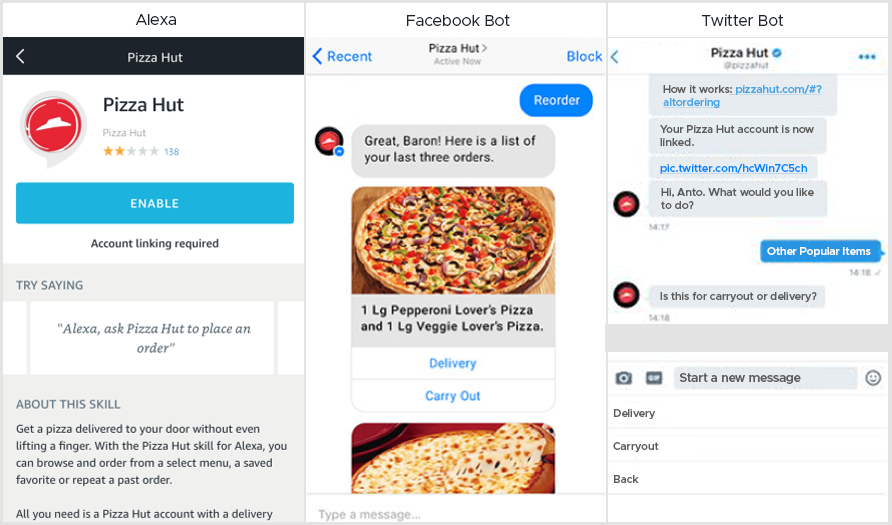Select the Carryout quick reply option

click(x=748, y=446)
